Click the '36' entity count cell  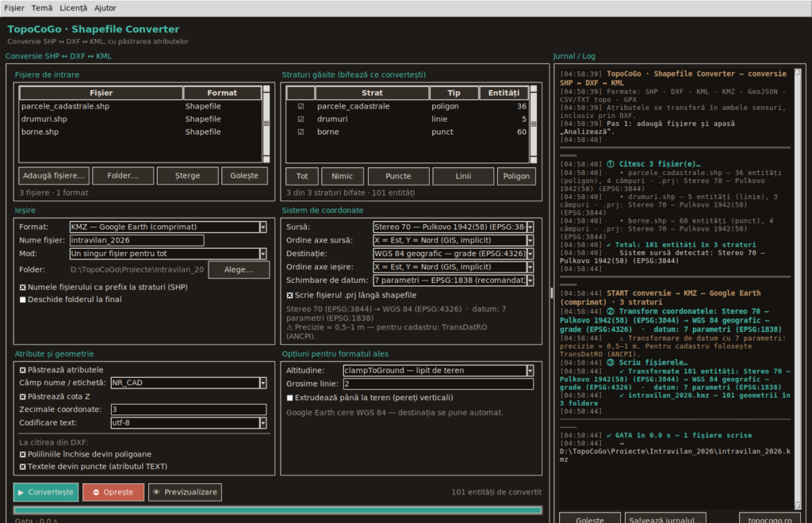[x=522, y=106]
